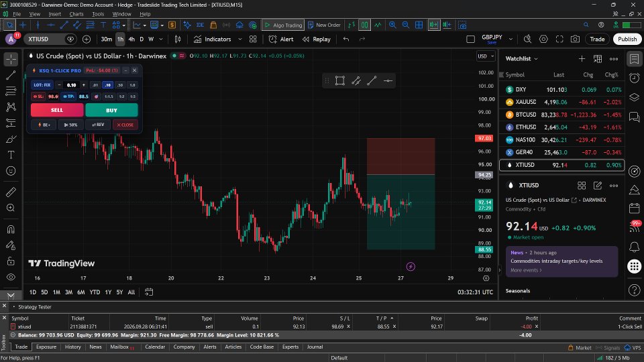Open the More events link
This screenshot has height=362, width=644.
click(x=526, y=270)
